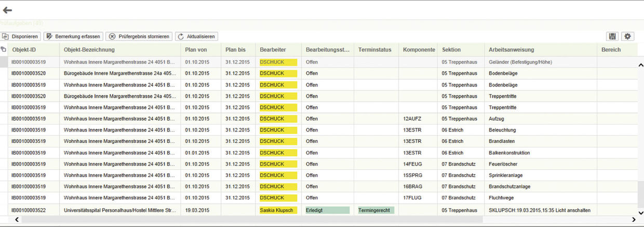Click Prüfergebnis stornieren button
This screenshot has height=227, width=644.
pos(139,36)
